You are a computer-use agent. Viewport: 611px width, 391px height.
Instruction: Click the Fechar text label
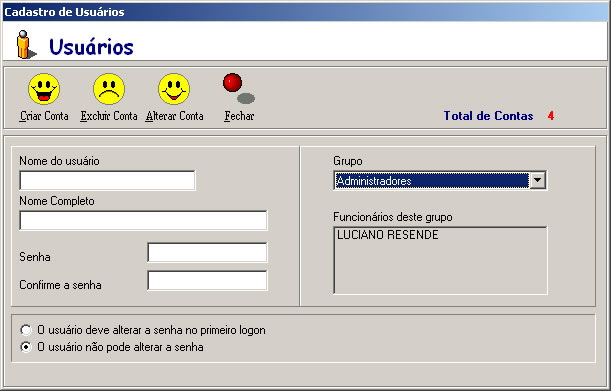pos(239,116)
